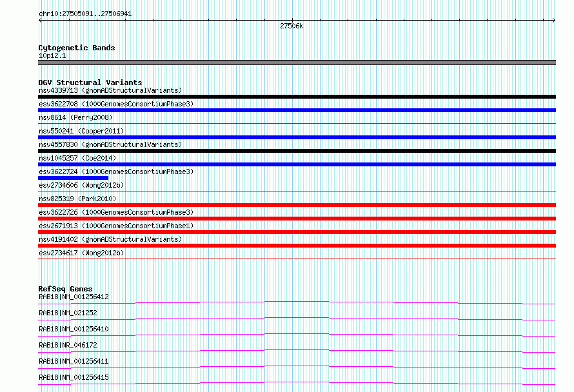Select the Cytogenetic Bands track heading
Screen dimensions: 574x392
coord(77,48)
